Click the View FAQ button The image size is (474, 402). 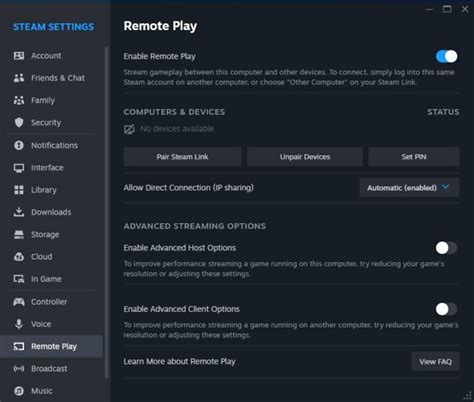click(x=435, y=361)
